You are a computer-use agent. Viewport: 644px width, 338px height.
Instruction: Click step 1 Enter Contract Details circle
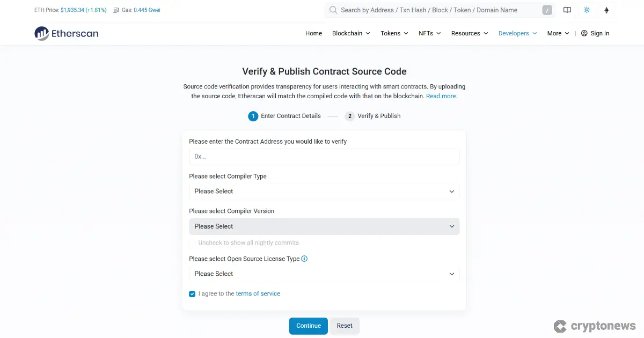pyautogui.click(x=253, y=116)
